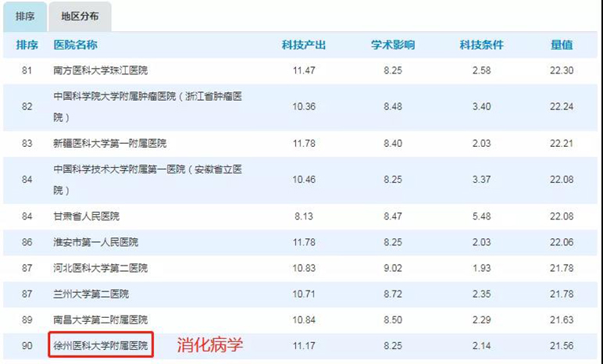
Task: Click the 科技条件 column header
Action: [x=481, y=45]
